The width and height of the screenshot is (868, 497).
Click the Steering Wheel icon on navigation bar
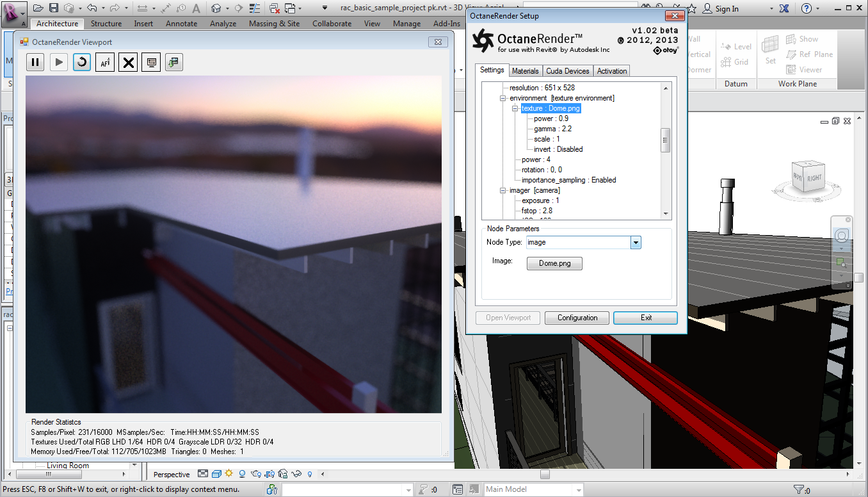pyautogui.click(x=841, y=236)
